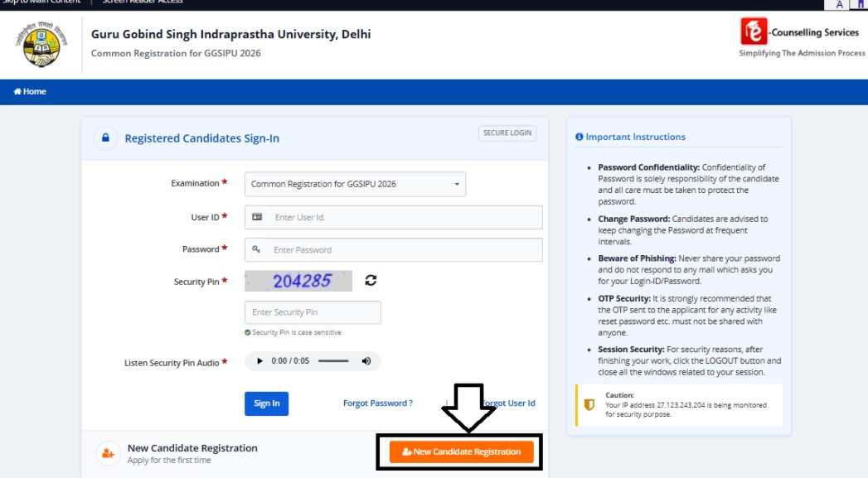This screenshot has height=478, width=868.
Task: Click the Skip to Main Content link
Action: point(41,2)
